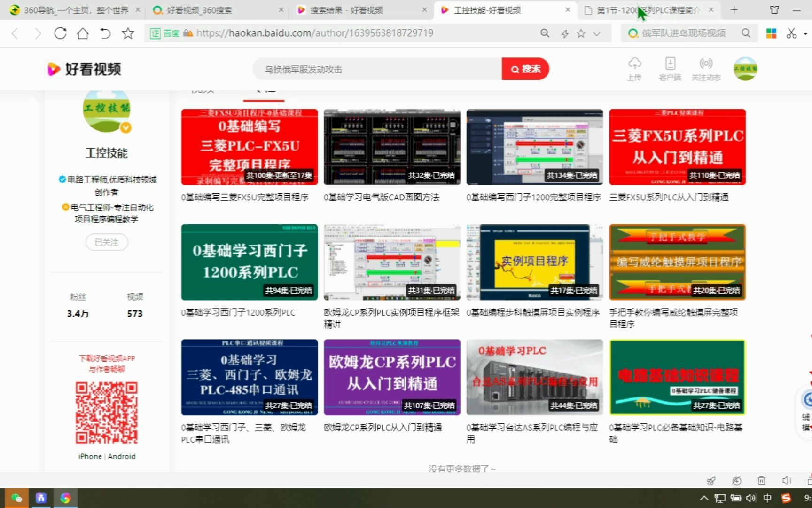The width and height of the screenshot is (812, 508).
Task: Click the status bar circular e icon
Action: [736, 481]
